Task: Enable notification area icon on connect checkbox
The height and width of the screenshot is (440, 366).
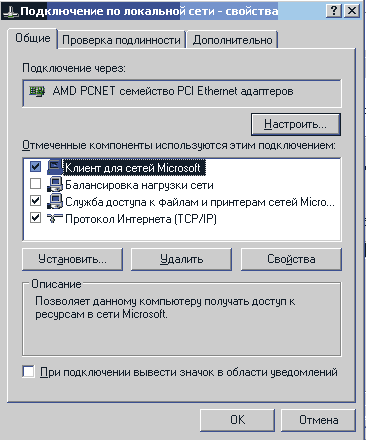Action: [x=28, y=371]
